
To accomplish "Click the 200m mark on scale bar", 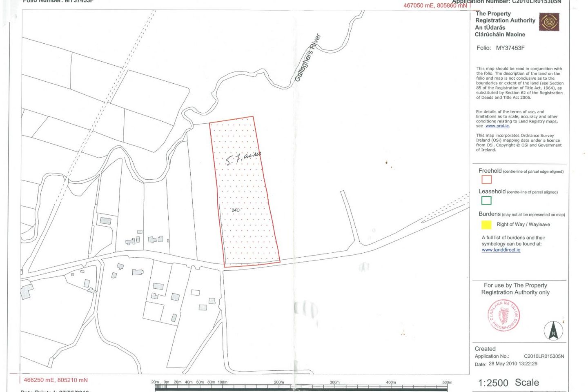I will tap(279, 383).
